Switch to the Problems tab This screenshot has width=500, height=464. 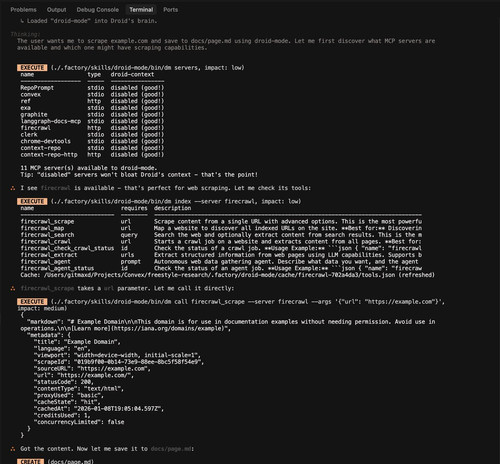click(x=23, y=10)
